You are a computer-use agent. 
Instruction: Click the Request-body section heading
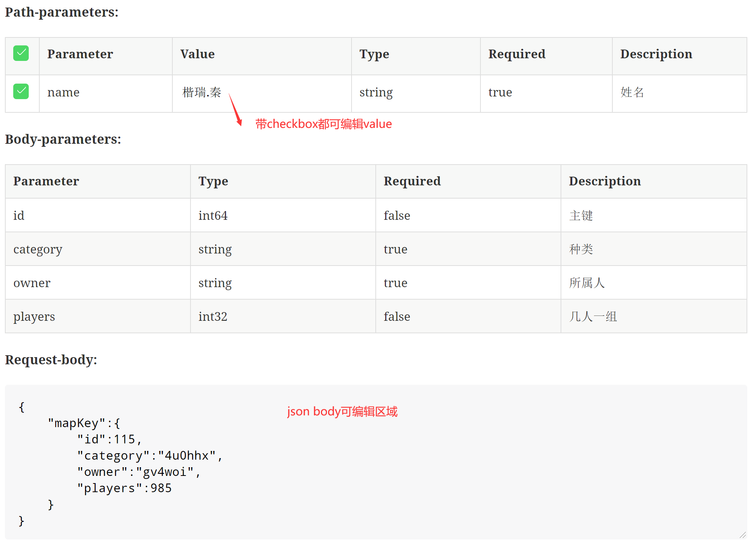(51, 360)
